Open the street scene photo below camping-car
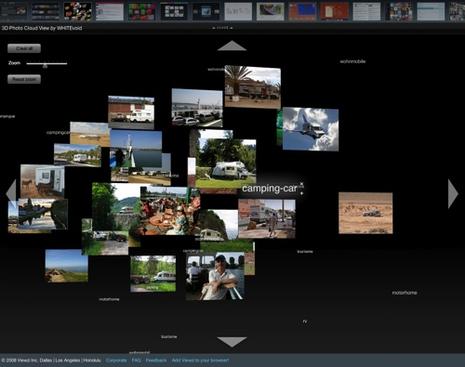Image resolution: width=465 pixels, height=367 pixels. coord(267,219)
